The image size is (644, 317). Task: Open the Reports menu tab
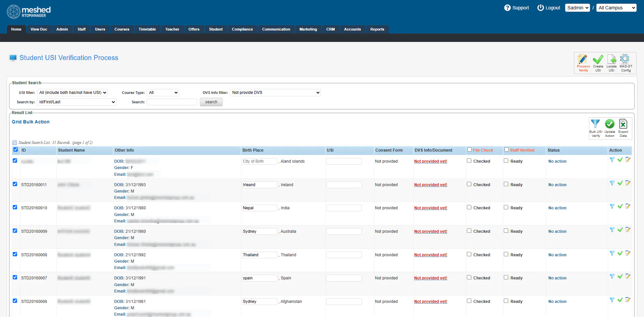377,29
